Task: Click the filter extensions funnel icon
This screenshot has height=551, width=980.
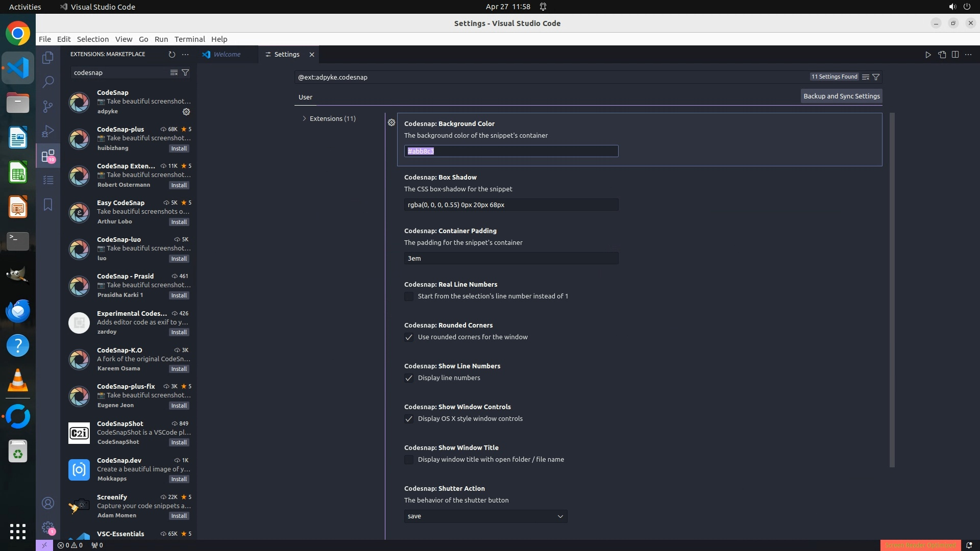Action: [186, 72]
